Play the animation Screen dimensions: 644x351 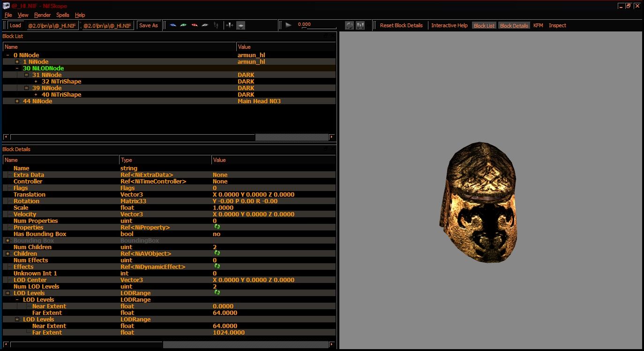pyautogui.click(x=288, y=25)
